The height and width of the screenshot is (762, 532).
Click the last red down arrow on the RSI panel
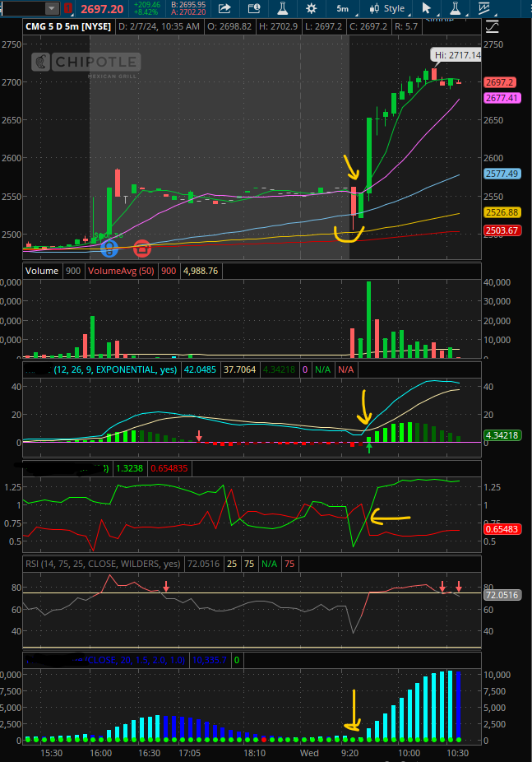click(x=459, y=586)
